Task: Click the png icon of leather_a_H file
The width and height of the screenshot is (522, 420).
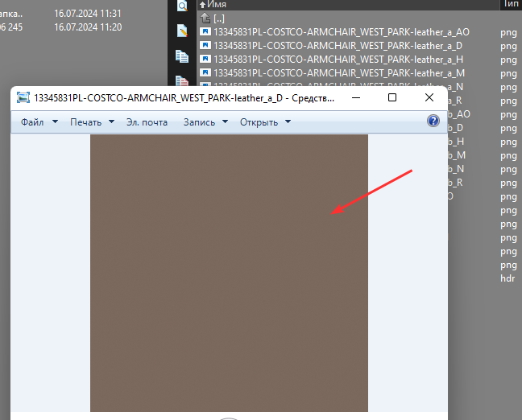Action: point(205,59)
